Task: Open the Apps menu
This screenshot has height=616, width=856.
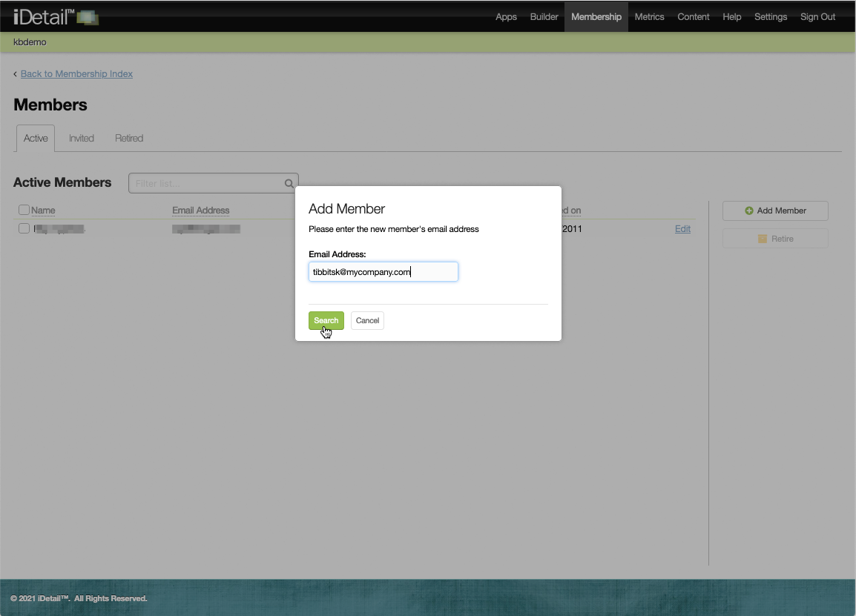Action: pyautogui.click(x=506, y=17)
